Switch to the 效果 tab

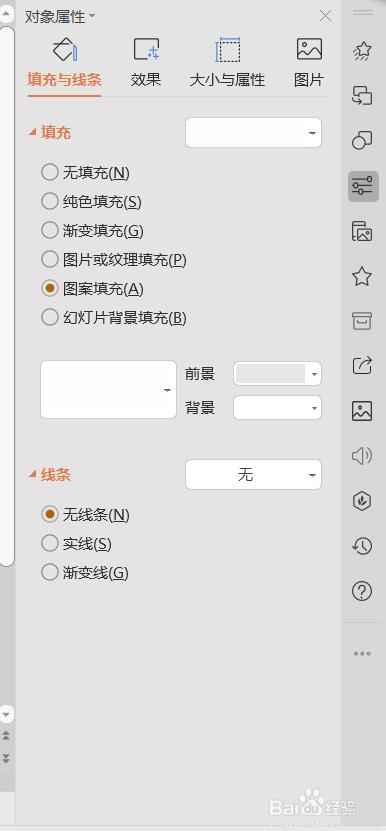[x=146, y=63]
